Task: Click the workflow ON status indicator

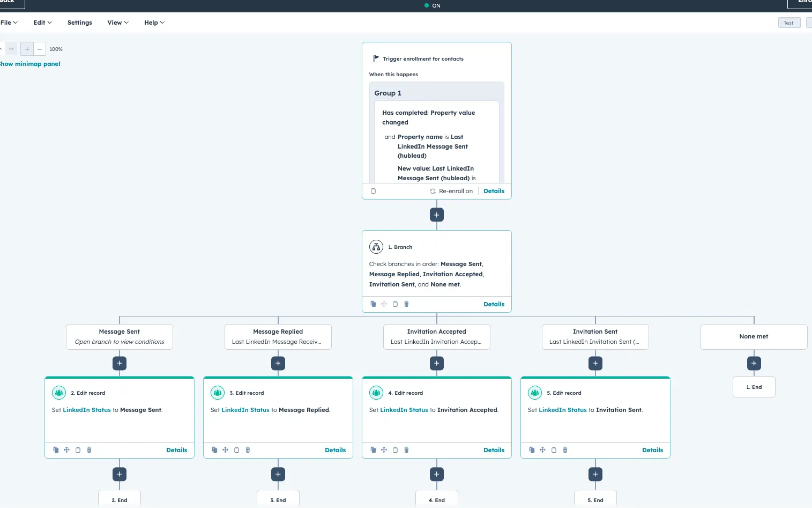Action: (433, 5)
